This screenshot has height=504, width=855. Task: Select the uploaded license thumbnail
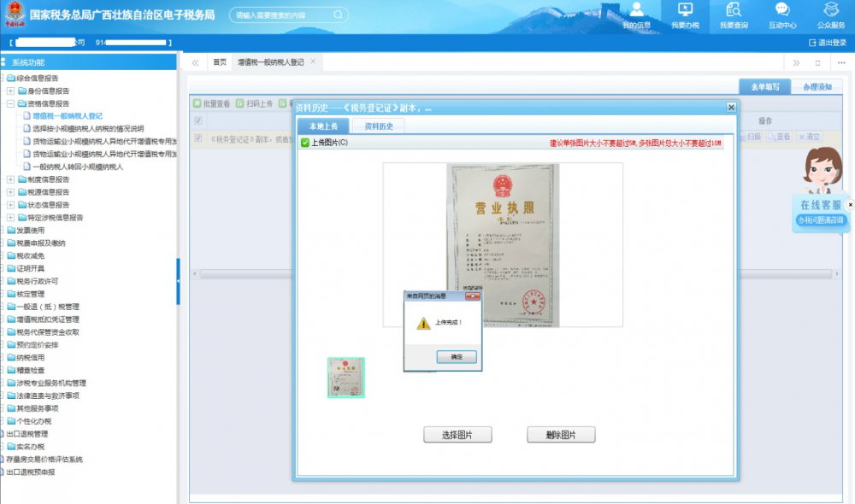coord(346,378)
